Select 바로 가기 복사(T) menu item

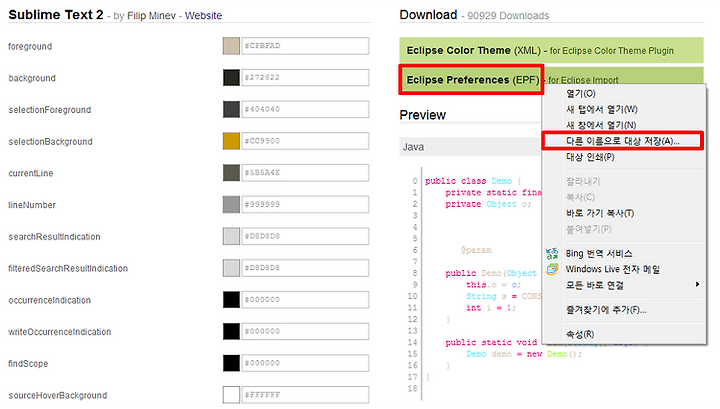point(600,213)
